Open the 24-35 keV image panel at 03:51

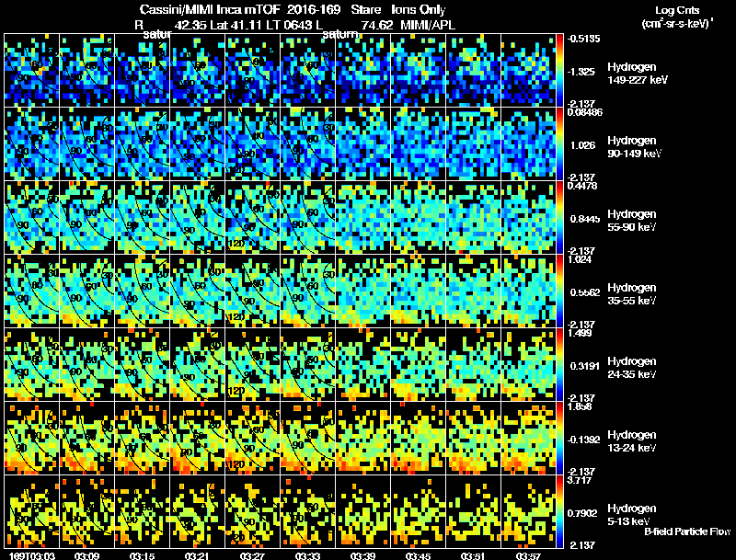pyautogui.click(x=473, y=364)
